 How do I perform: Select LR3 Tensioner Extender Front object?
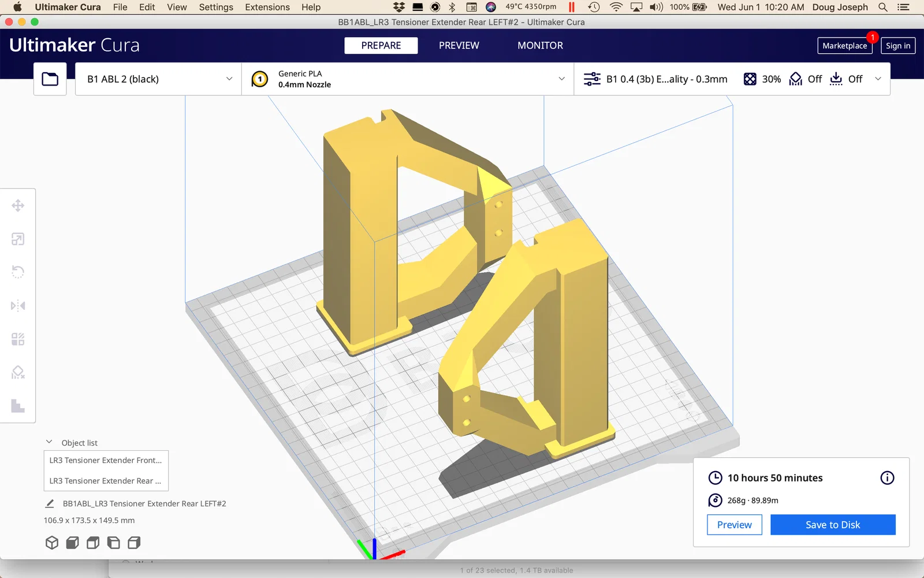tap(106, 461)
